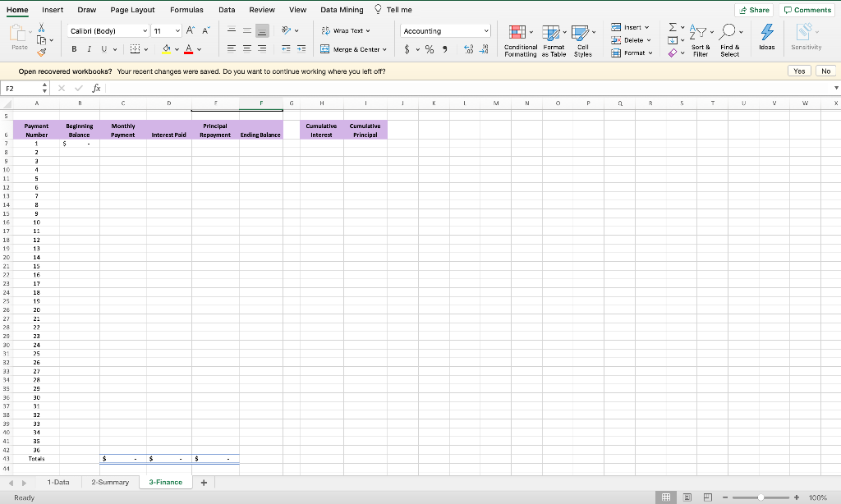This screenshot has width=841, height=504.
Task: Open the Comments panel
Action: click(x=807, y=9)
